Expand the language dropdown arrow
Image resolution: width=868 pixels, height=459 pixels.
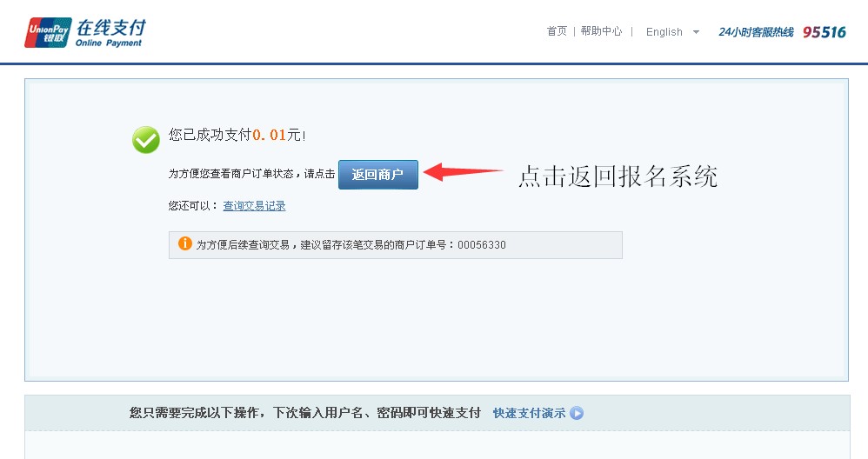pos(696,32)
